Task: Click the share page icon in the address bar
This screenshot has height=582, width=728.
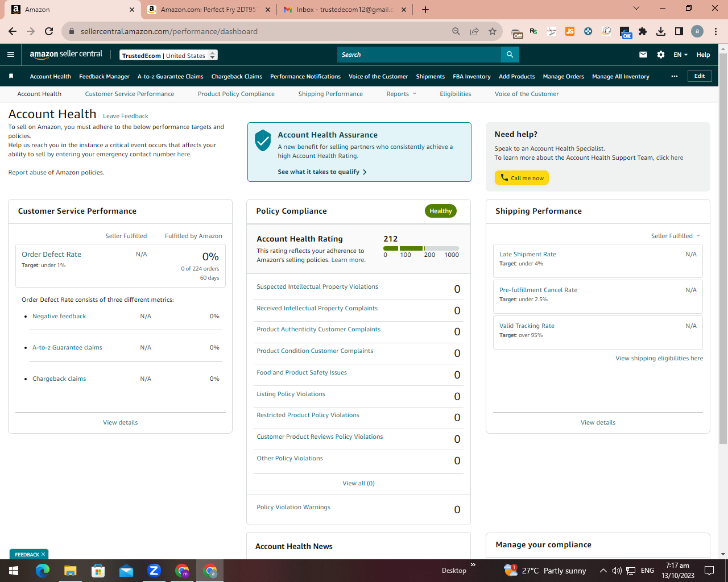Action: coord(474,31)
